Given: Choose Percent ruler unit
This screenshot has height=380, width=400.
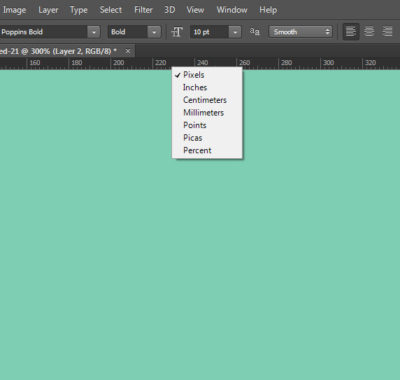Looking at the screenshot, I should [x=207, y=150].
